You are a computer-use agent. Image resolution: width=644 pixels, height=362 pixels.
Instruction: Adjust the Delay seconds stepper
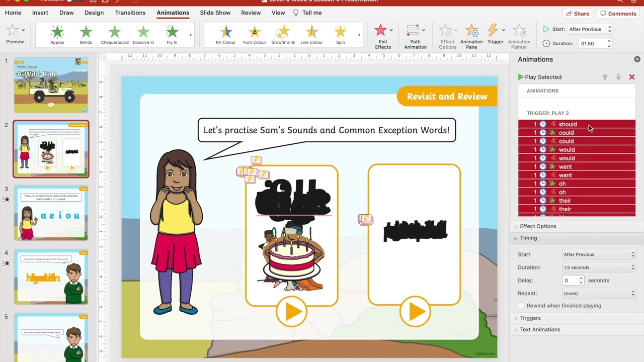pos(581,281)
